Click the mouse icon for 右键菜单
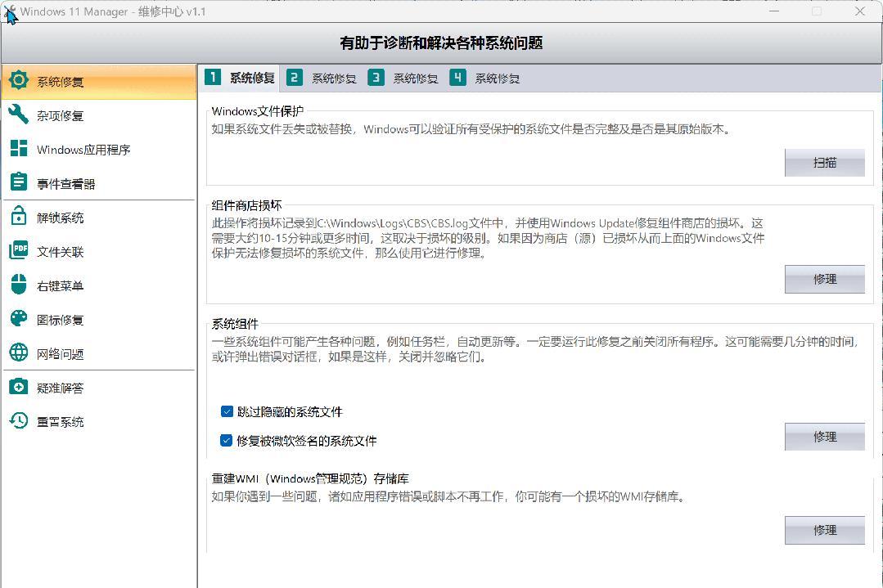The width and height of the screenshot is (883, 588). tap(19, 284)
